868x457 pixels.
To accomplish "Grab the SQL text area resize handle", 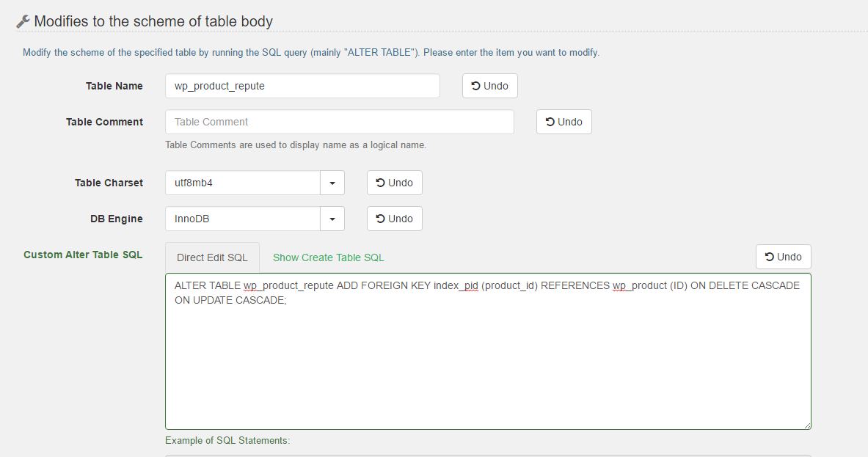I will [x=807, y=425].
